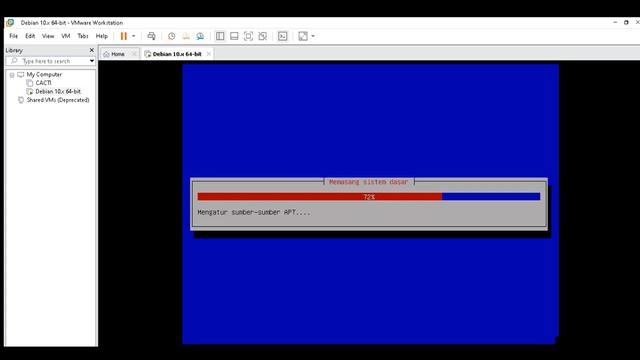Screen dimensions: 640x360
Task: Select My Computer in the library
Action: pyautogui.click(x=44, y=74)
